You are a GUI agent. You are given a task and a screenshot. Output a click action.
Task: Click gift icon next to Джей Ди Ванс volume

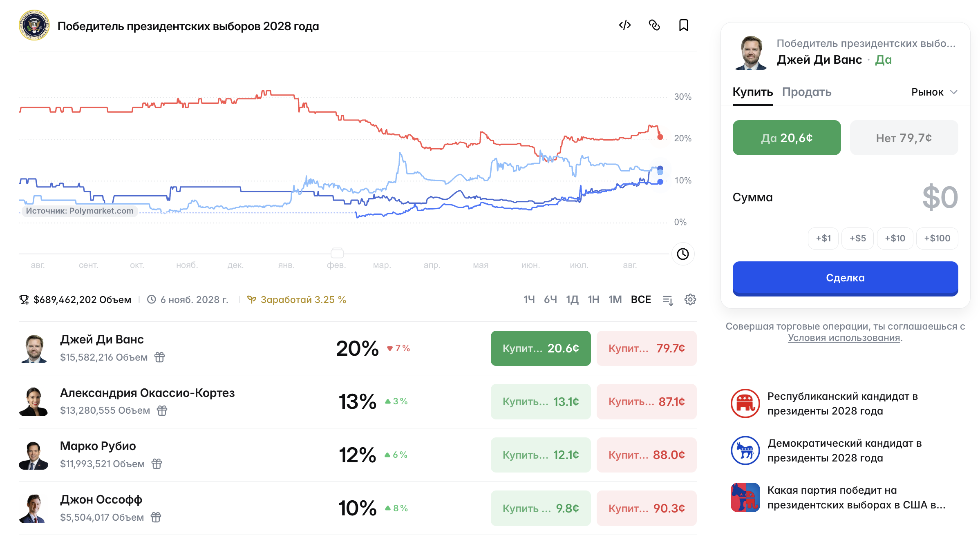159,357
